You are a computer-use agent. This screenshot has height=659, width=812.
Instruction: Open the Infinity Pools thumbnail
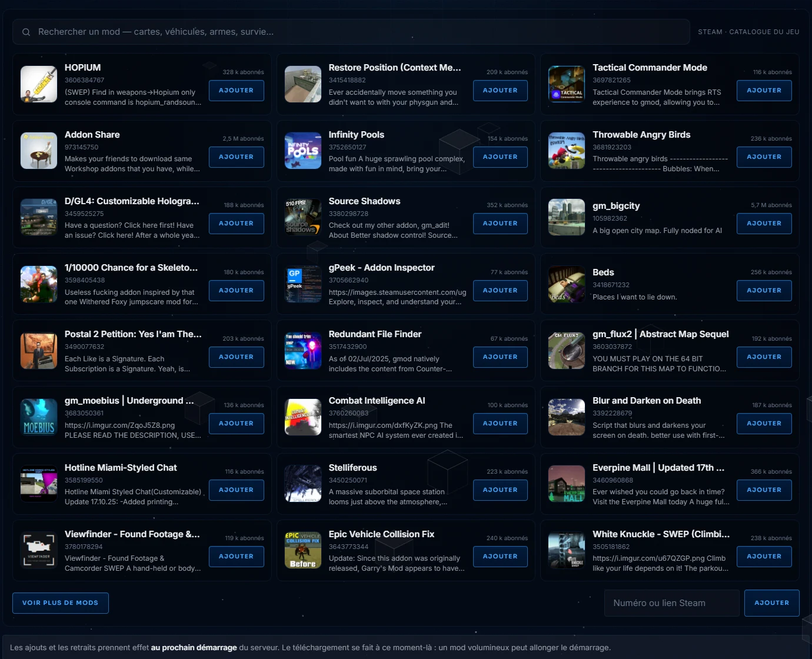pyautogui.click(x=303, y=151)
